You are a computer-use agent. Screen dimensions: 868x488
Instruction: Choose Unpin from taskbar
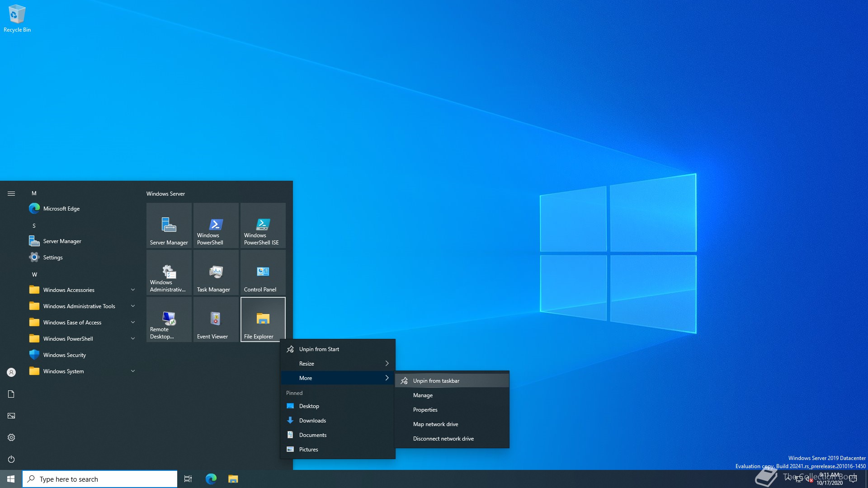tap(452, 380)
